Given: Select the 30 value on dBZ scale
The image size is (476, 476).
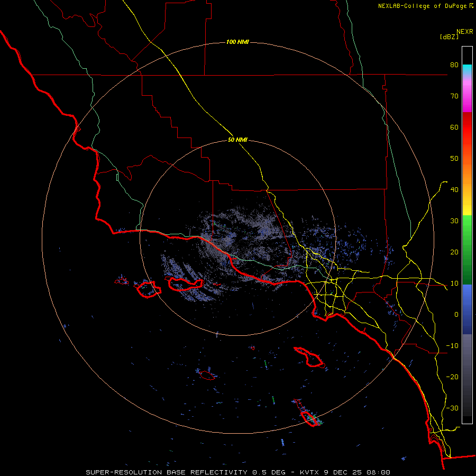Looking at the screenshot, I should [454, 221].
